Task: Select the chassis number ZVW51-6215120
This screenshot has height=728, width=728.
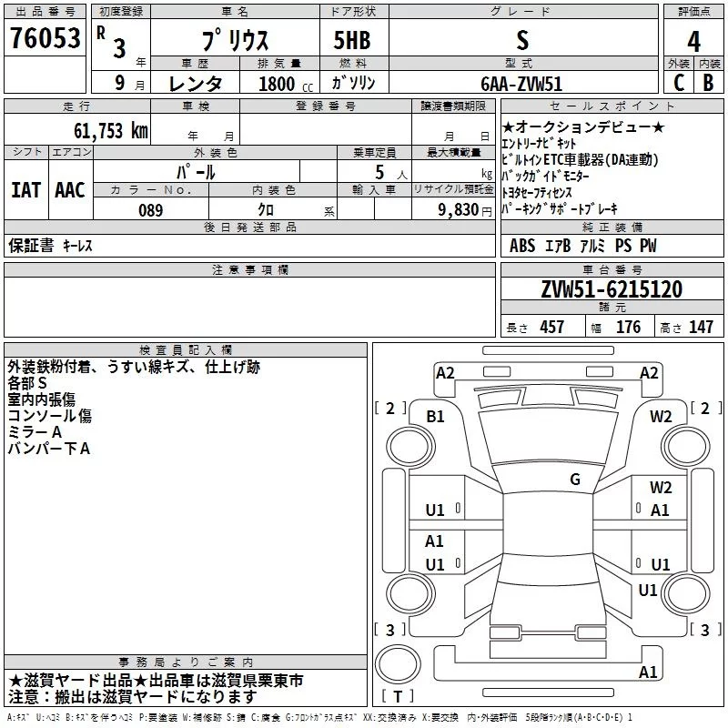Action: pos(612,288)
